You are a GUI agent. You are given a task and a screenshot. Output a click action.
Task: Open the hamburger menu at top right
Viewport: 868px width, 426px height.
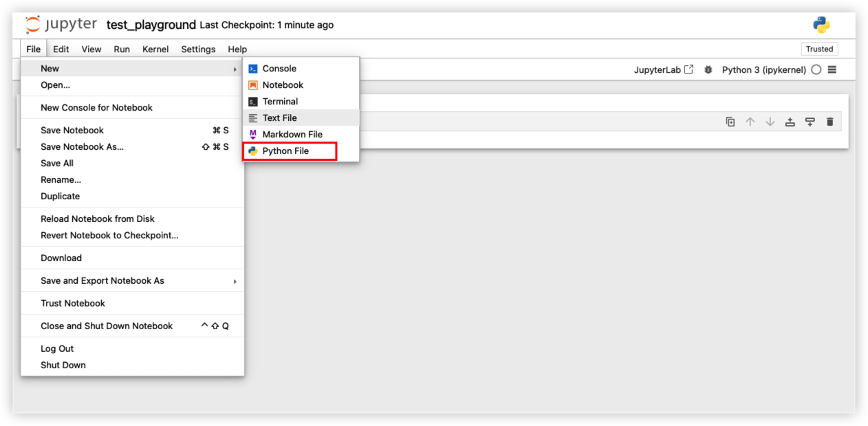[x=832, y=69]
